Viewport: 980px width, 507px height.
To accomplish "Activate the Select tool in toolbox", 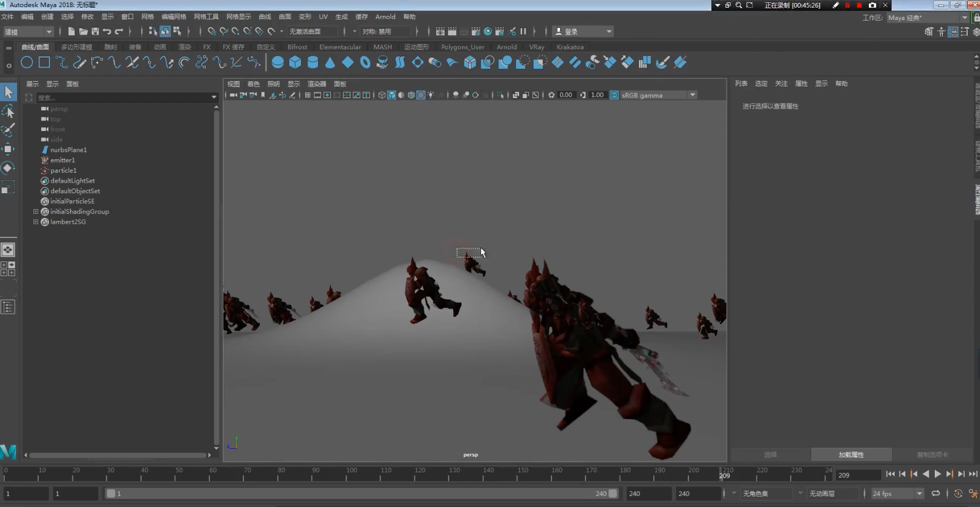I will pos(8,92).
